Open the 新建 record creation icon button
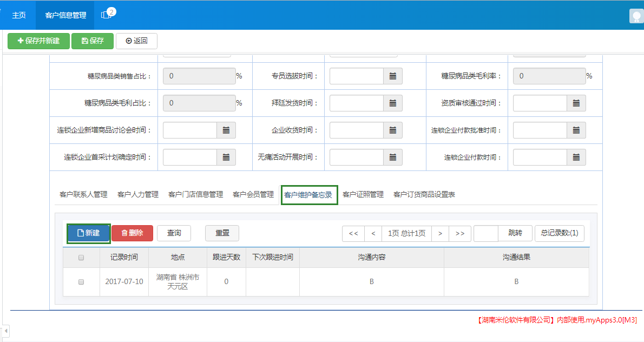Screen dimensions: 644x342 pos(88,233)
